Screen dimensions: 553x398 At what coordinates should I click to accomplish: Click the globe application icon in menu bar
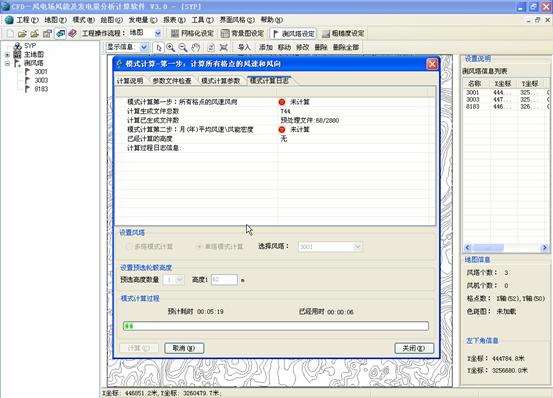[9, 20]
